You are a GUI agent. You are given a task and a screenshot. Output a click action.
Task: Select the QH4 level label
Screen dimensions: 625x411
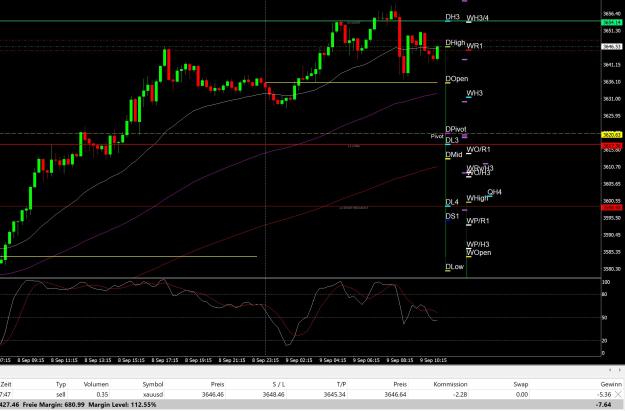click(x=494, y=193)
